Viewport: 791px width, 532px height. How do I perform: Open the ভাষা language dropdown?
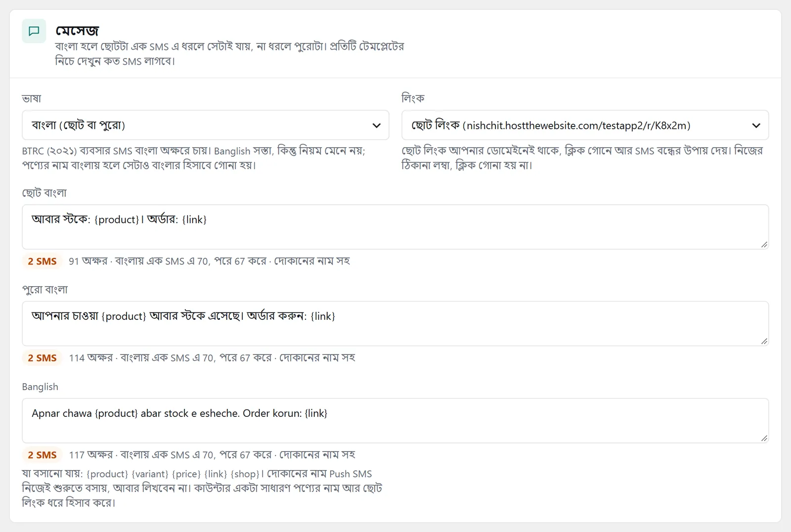pos(206,125)
